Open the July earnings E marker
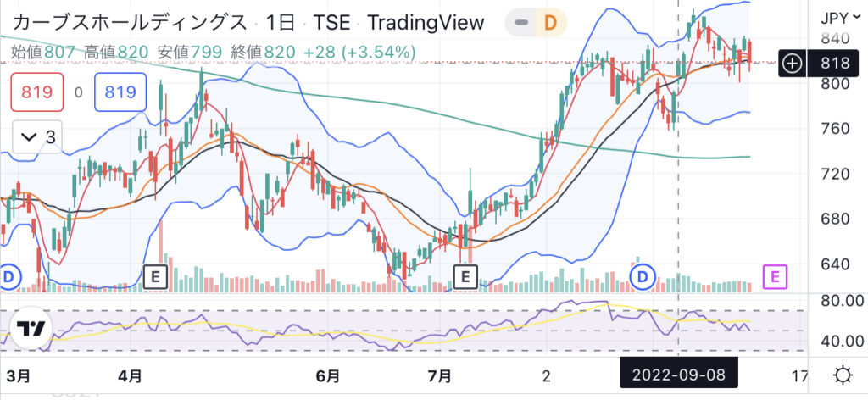This screenshot has height=400, width=868. [465, 276]
